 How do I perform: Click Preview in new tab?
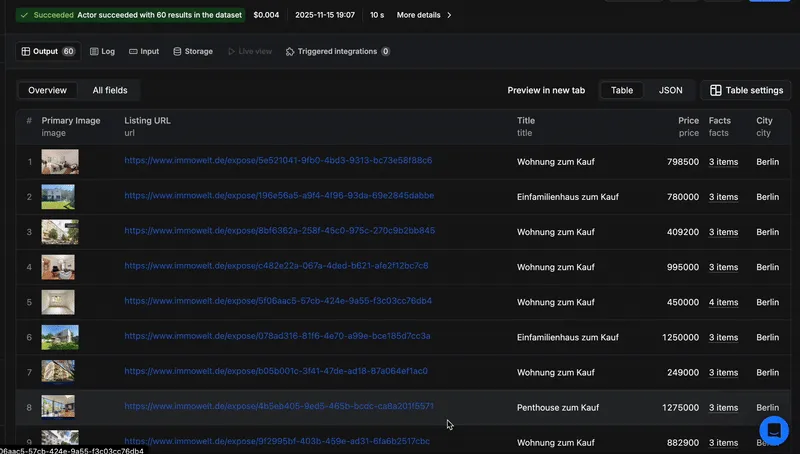pyautogui.click(x=546, y=90)
